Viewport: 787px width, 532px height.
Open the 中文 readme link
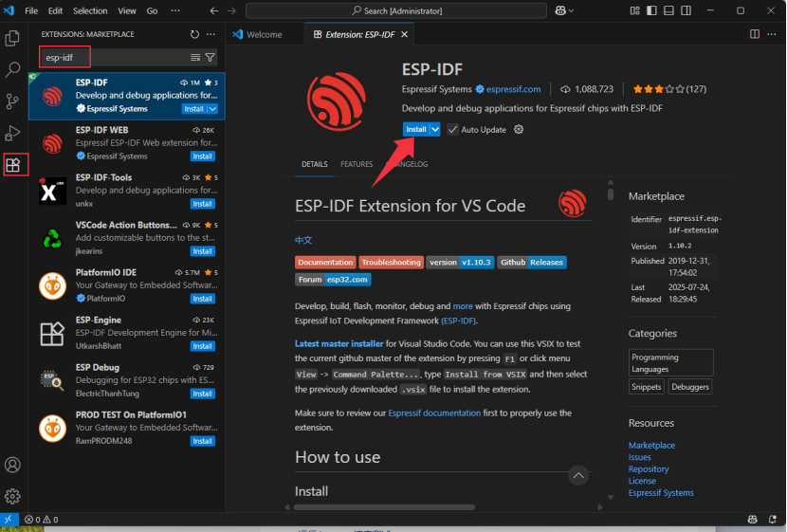coord(303,240)
